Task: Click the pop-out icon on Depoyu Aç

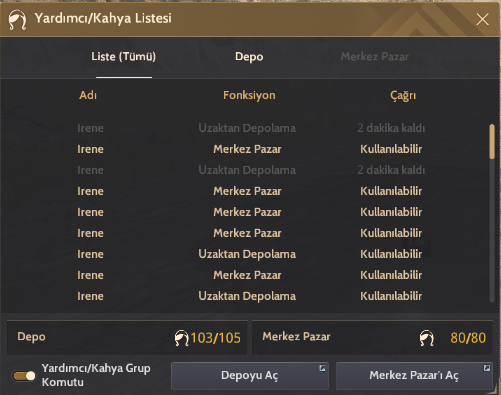Action: pyautogui.click(x=322, y=368)
